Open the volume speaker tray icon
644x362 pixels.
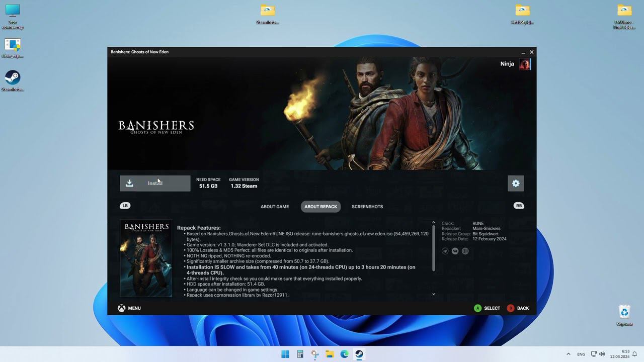pyautogui.click(x=602, y=354)
